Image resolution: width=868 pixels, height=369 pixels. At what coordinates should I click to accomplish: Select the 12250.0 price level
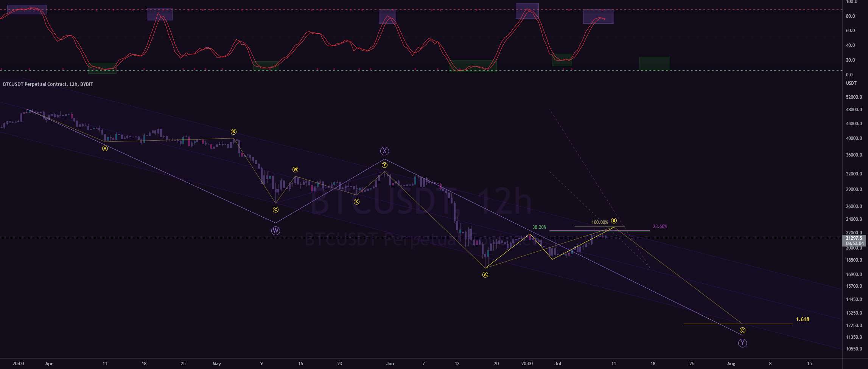pyautogui.click(x=853, y=326)
